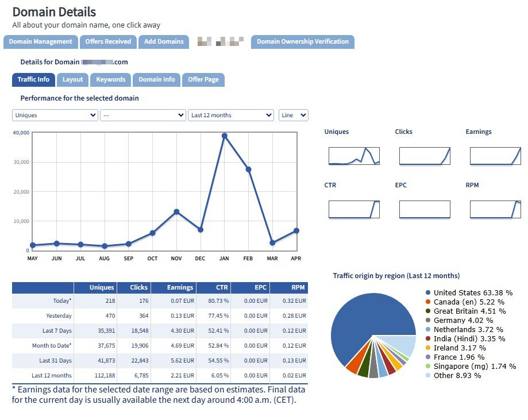
Task: Click the 80.73 % CTR value
Action: click(x=218, y=300)
